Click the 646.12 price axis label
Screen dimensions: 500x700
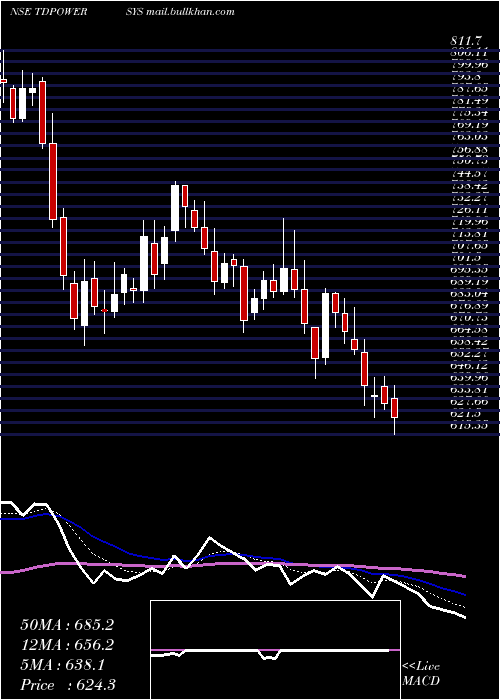[469, 366]
